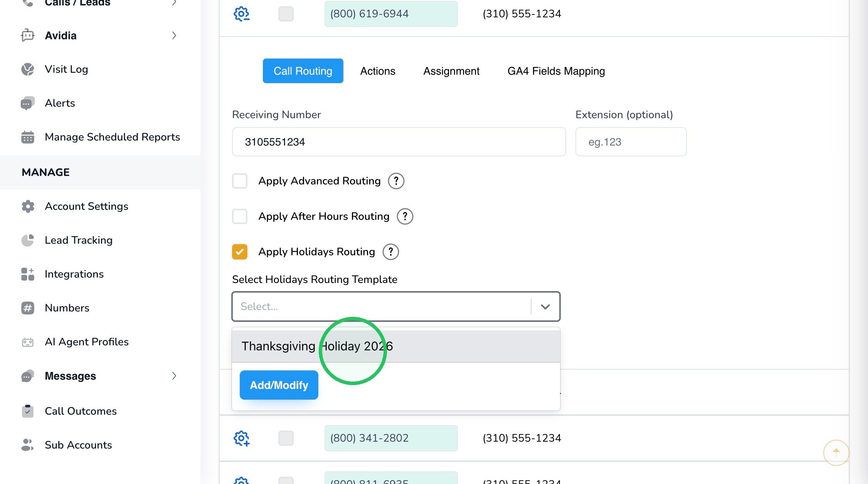Open Avidia bot icon in sidebar

27,35
